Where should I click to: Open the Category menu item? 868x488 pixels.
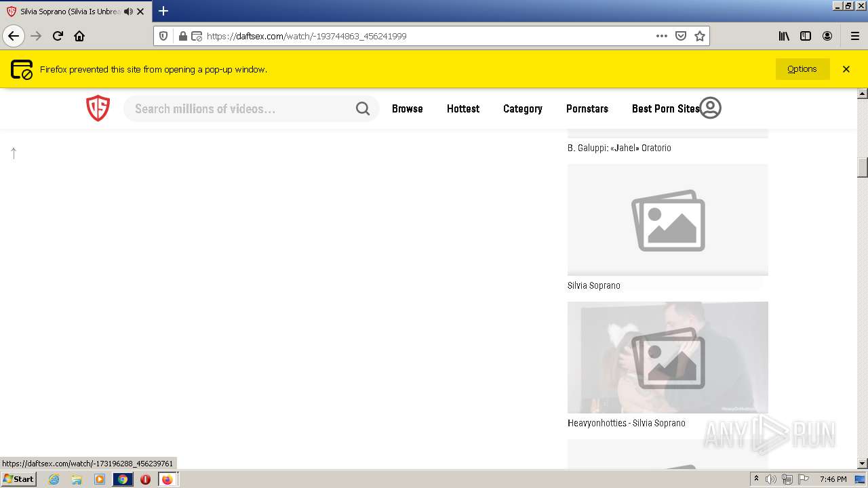[x=523, y=108]
